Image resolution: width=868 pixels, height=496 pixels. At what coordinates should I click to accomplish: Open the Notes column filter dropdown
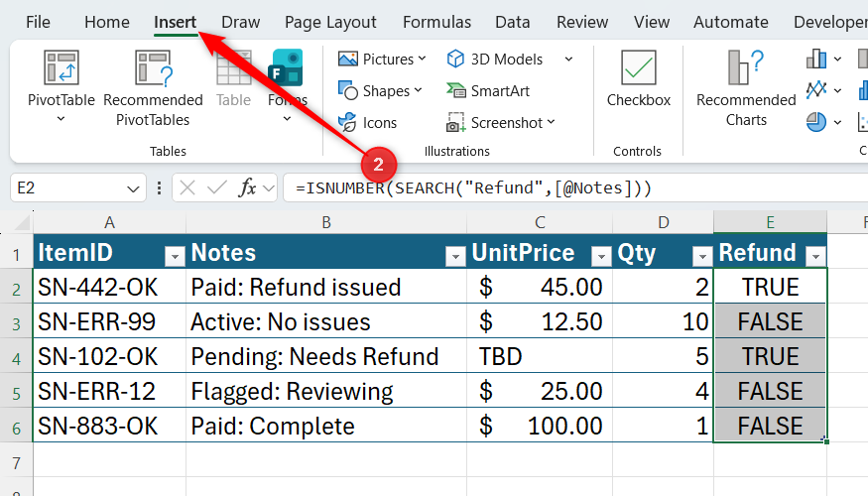pos(455,256)
